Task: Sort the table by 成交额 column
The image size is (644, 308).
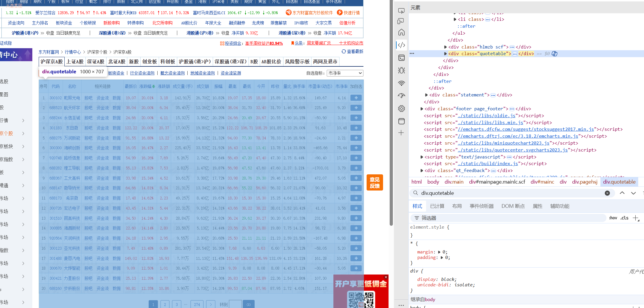Action: tap(203, 86)
